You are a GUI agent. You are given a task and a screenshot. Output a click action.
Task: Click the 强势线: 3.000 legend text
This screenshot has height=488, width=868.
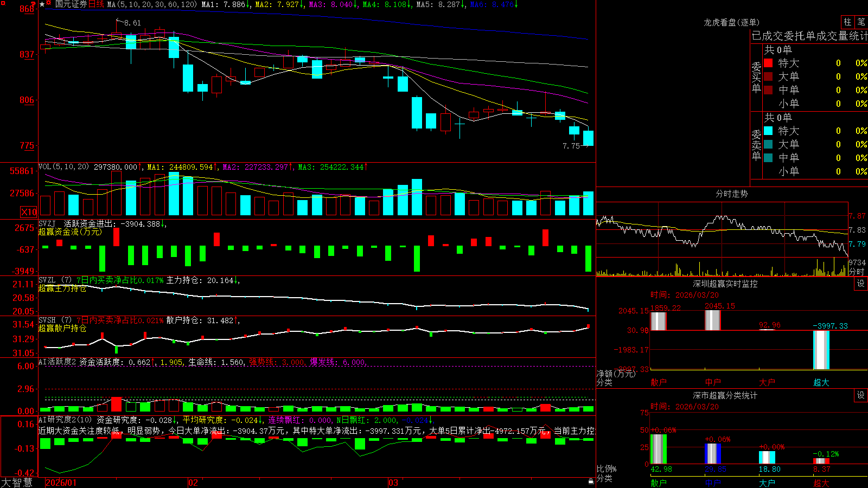coord(277,362)
